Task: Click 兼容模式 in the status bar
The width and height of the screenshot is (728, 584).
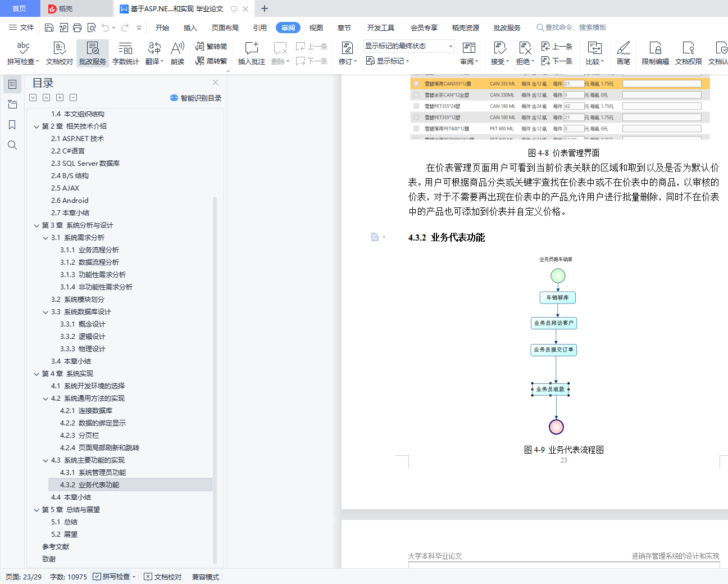Action: [206, 577]
